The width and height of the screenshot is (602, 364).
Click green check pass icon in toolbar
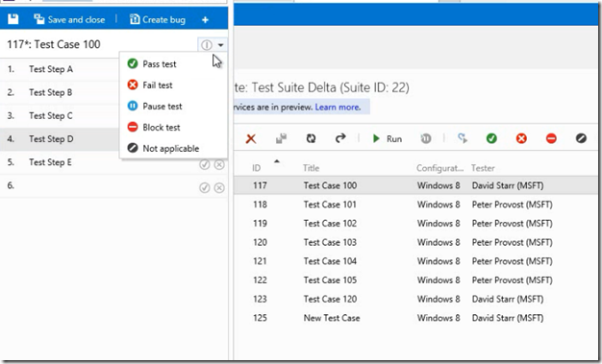(491, 138)
